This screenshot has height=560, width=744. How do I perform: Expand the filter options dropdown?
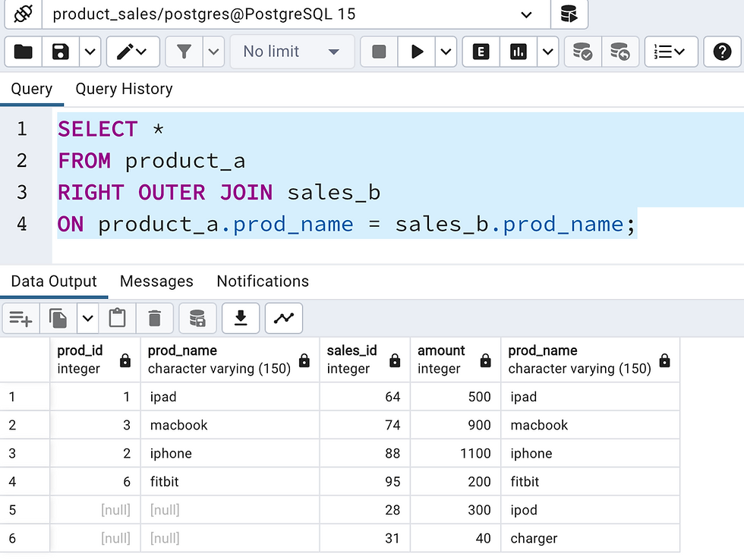(x=213, y=51)
